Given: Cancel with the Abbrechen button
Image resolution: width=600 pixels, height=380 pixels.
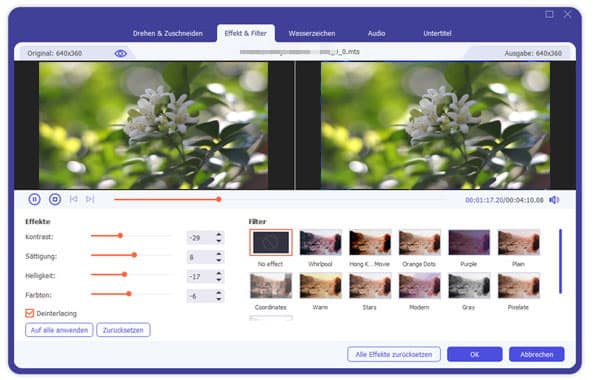Looking at the screenshot, I should 536,354.
